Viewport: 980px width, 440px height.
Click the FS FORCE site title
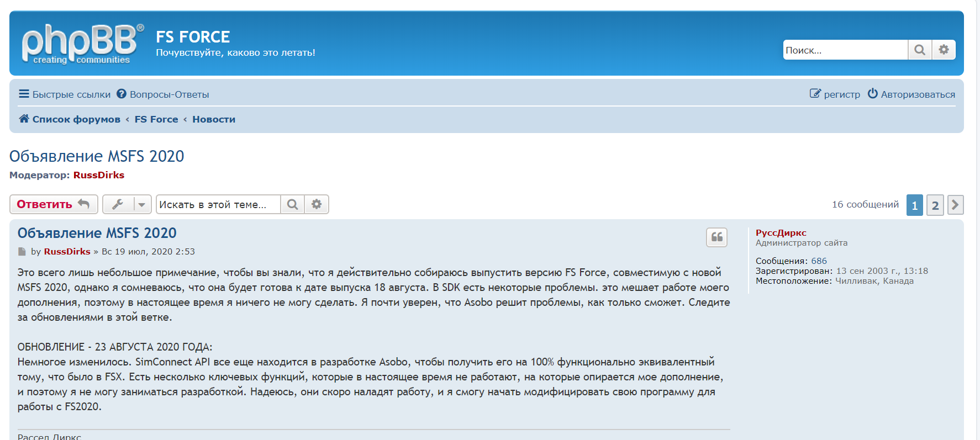pyautogui.click(x=193, y=37)
